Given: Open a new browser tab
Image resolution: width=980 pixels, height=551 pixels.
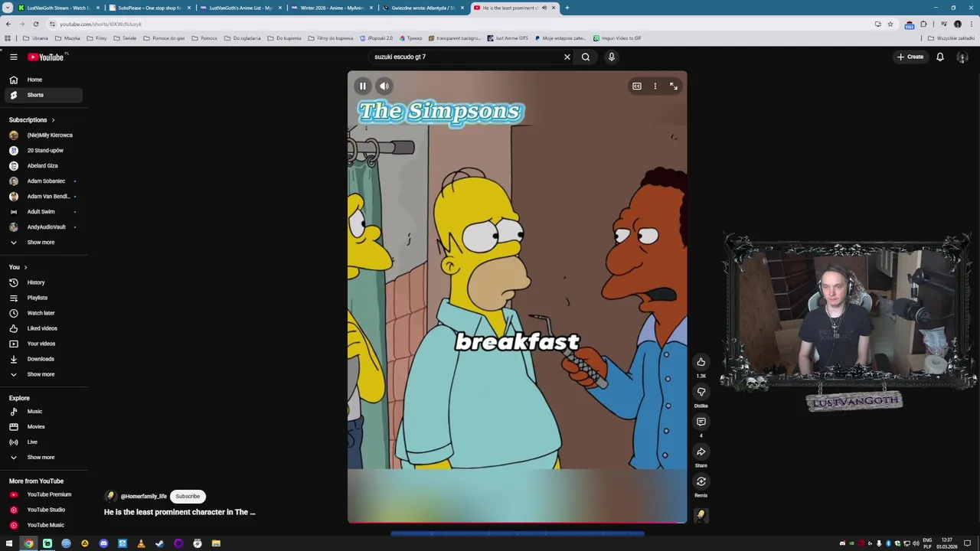Looking at the screenshot, I should (567, 8).
